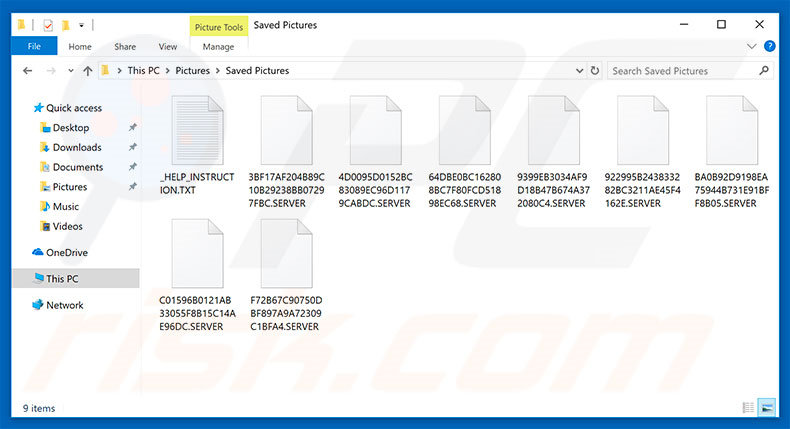This screenshot has width=790, height=429.
Task: Navigate to Pictures in breadcrumb
Action: pyautogui.click(x=192, y=71)
